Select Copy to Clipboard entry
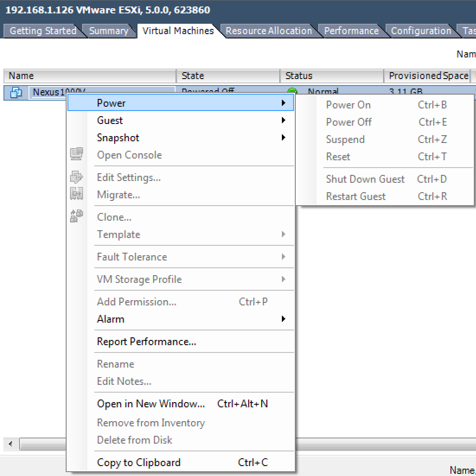 [180, 462]
